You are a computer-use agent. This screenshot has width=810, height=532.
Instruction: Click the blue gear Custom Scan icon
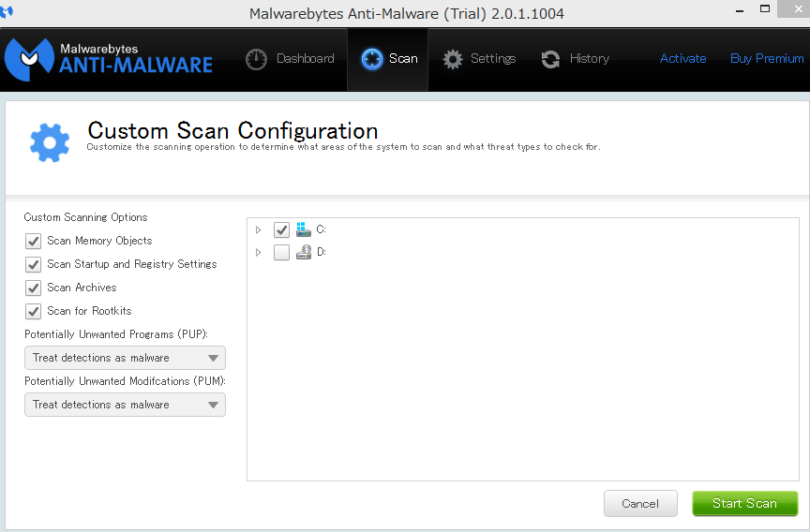click(50, 143)
